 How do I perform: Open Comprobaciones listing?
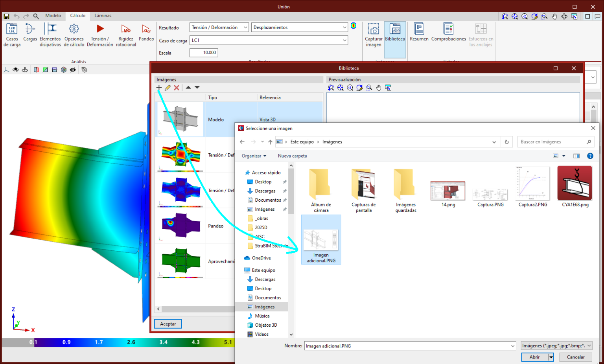tap(448, 32)
